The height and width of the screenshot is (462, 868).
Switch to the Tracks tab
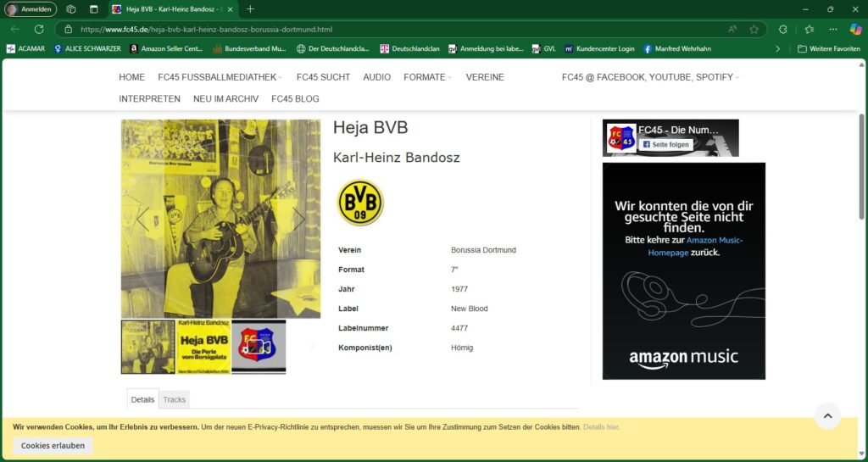[x=175, y=399]
